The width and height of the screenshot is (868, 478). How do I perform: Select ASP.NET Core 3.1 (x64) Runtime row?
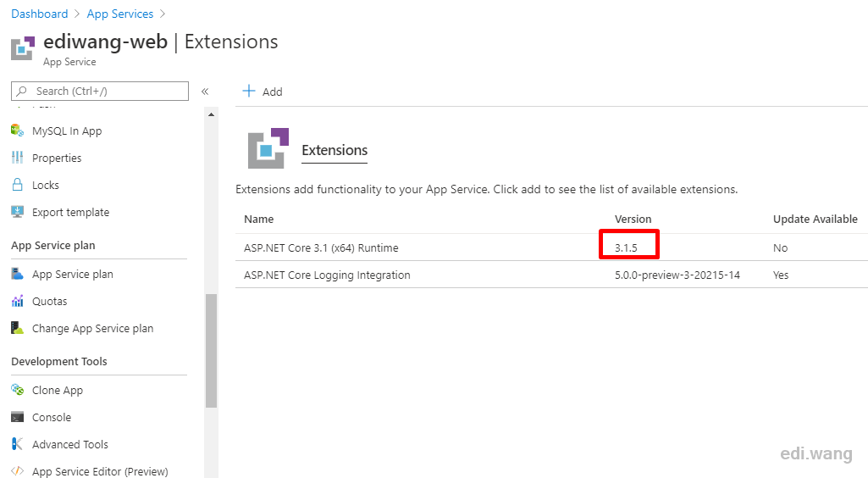click(551, 247)
